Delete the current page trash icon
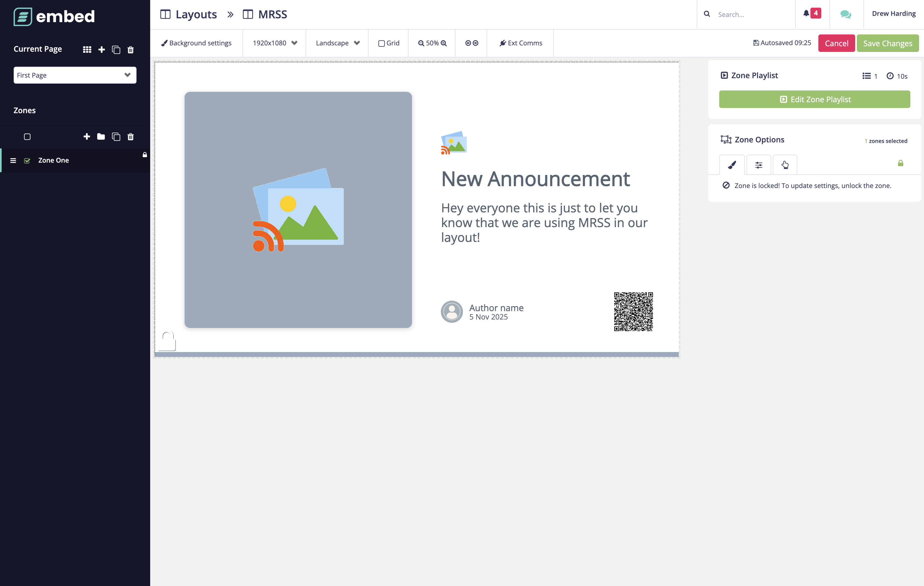Screen dimensions: 924x586 131,49
